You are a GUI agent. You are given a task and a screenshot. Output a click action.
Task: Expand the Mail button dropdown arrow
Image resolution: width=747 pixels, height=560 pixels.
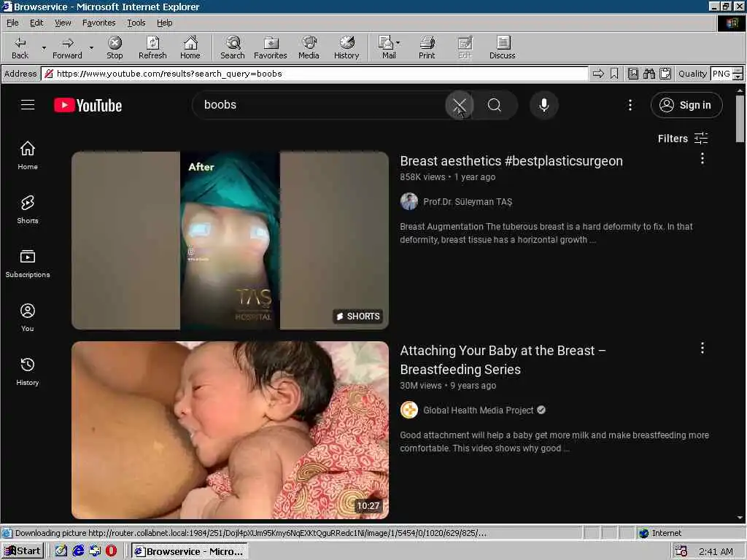pyautogui.click(x=398, y=43)
